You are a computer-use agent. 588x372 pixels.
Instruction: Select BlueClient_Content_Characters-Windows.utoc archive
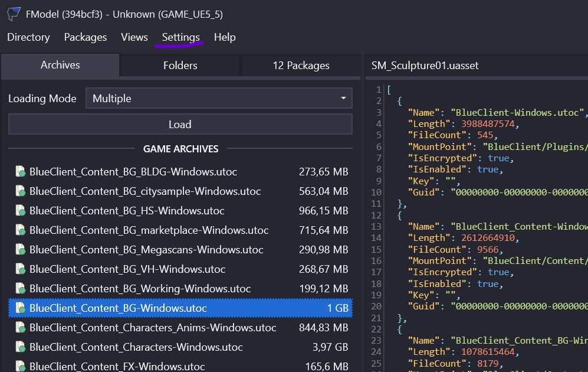180,347
